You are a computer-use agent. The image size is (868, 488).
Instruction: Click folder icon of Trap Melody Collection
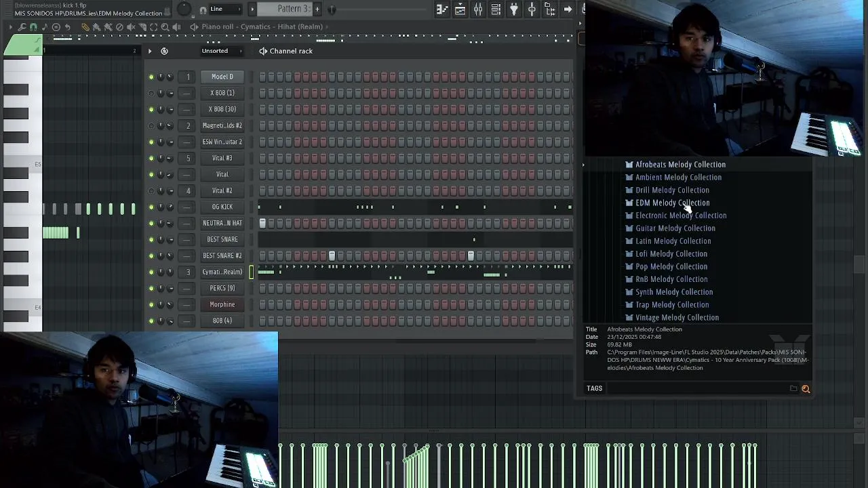629,305
